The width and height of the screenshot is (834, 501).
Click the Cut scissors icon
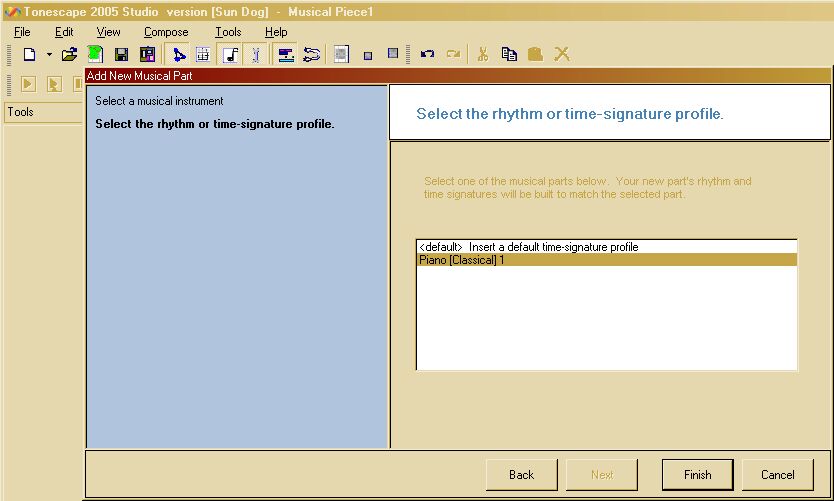pos(483,54)
